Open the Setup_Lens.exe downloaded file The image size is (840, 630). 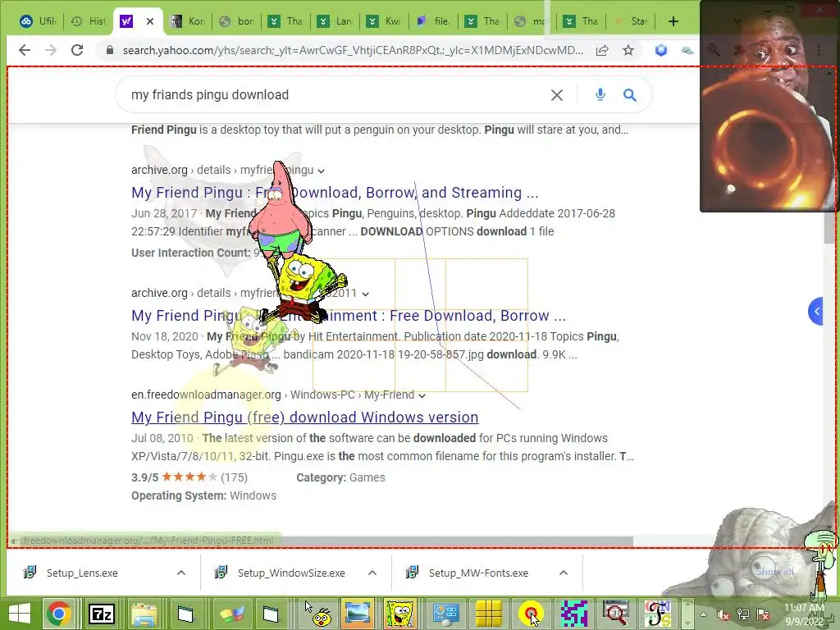pyautogui.click(x=80, y=573)
